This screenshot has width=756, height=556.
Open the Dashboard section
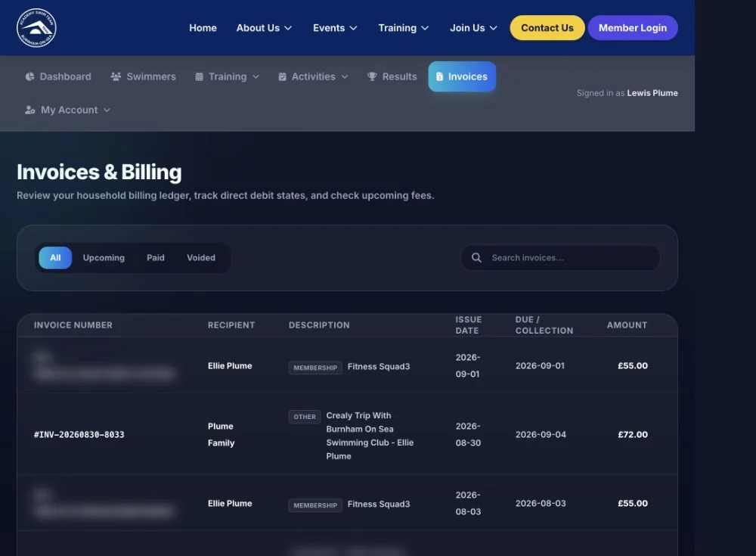tap(58, 76)
